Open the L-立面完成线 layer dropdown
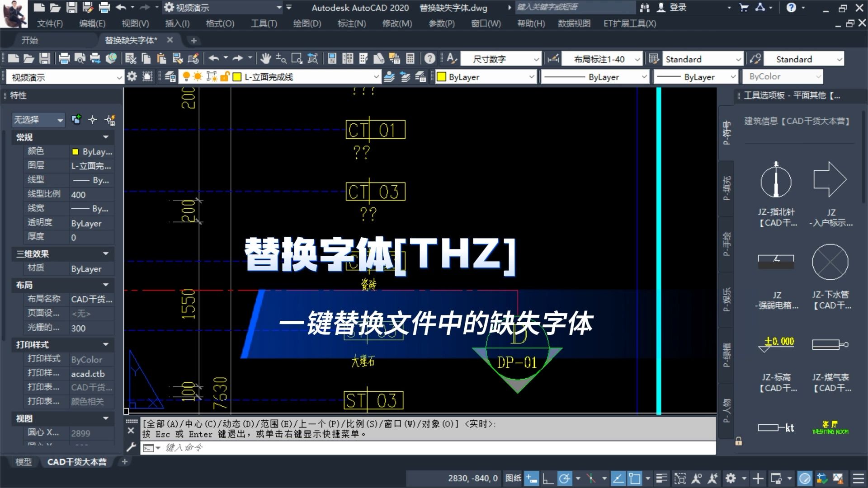Screen dimensions: 868x488 [377, 77]
